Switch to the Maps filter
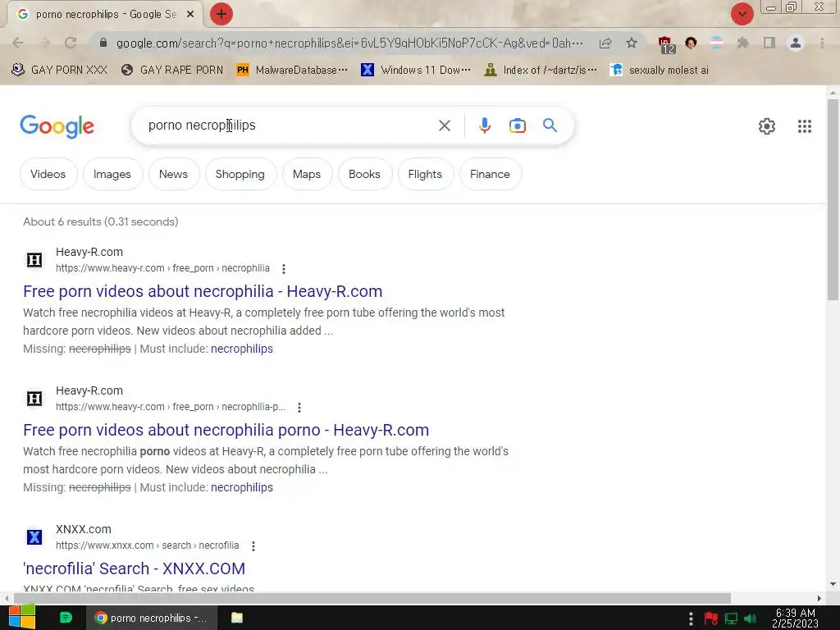 point(307,174)
